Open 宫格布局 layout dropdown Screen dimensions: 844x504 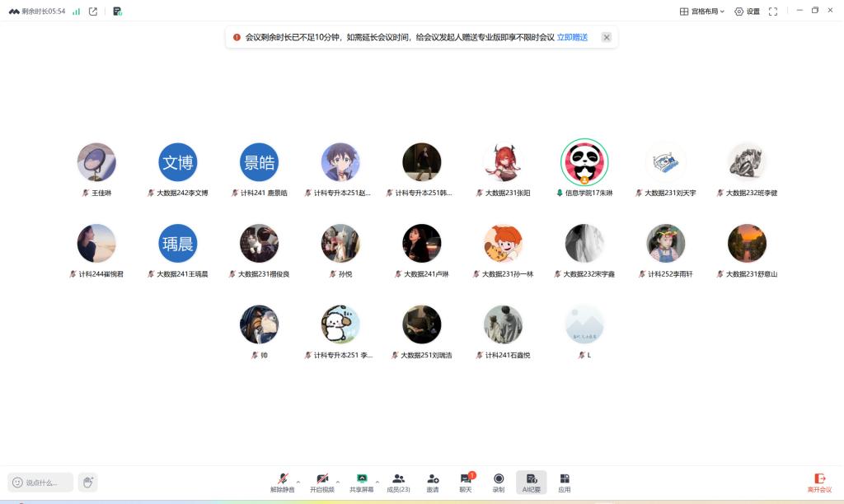pos(701,12)
